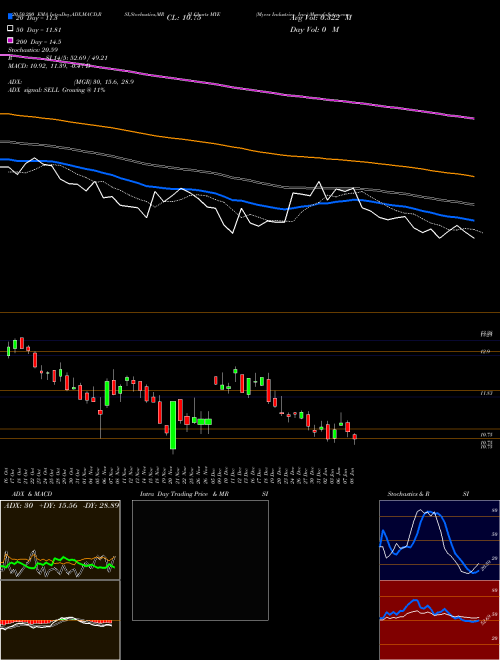Click the 'Intra Day Trading Price & MR' title
This screenshot has height=660, width=500.
click(184, 494)
